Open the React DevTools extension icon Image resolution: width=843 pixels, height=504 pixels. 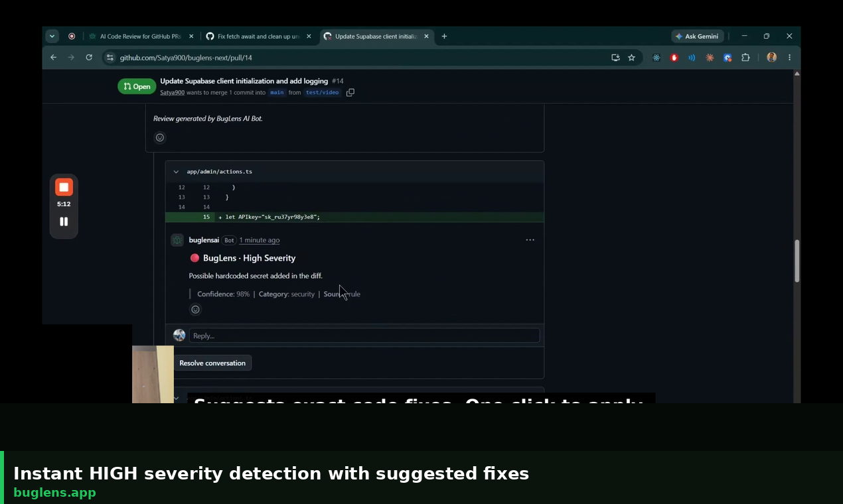[656, 58]
